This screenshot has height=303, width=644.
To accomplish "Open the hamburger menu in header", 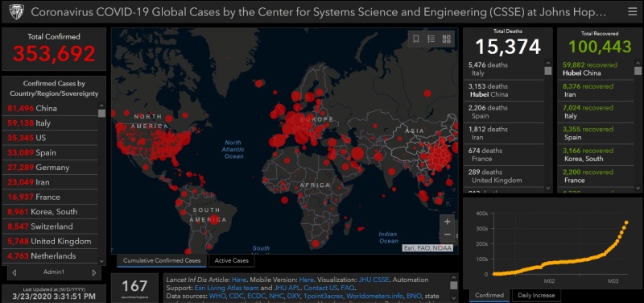I will pyautogui.click(x=633, y=12).
